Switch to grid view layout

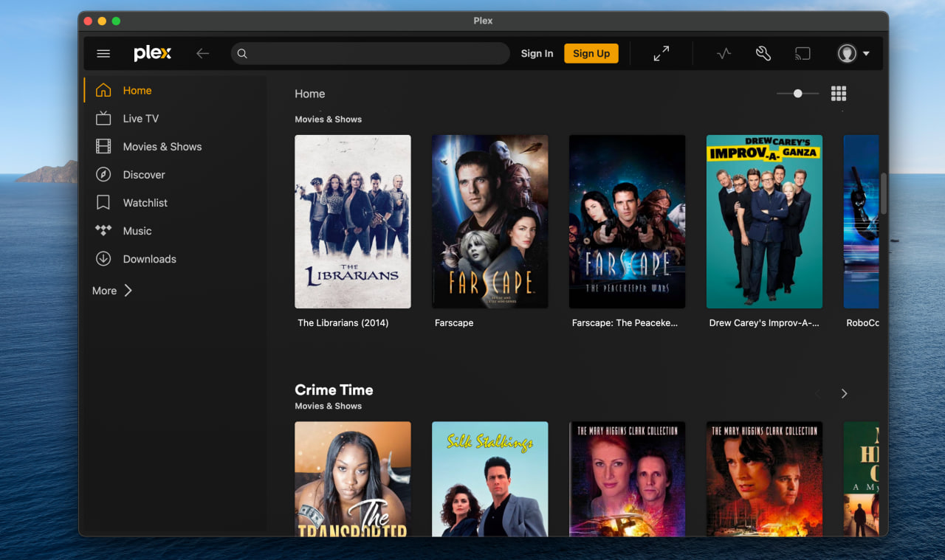click(x=839, y=94)
